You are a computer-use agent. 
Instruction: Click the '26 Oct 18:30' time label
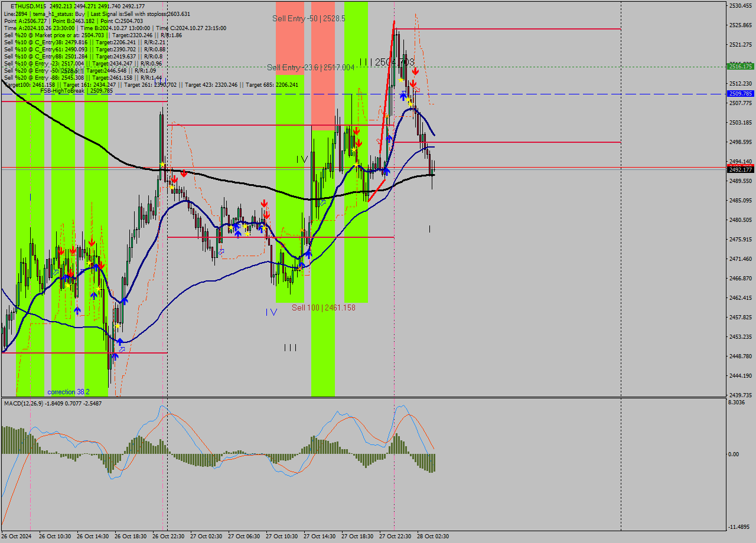(x=131, y=537)
